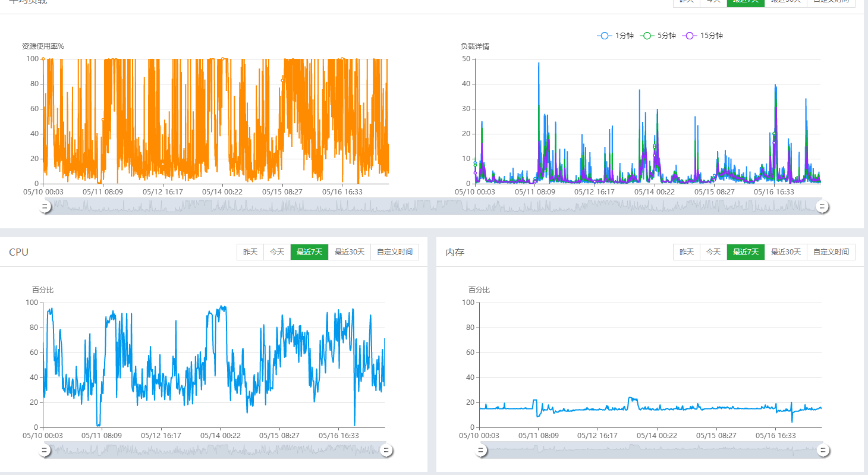Viewport: 868px width, 475px height.
Task: Toggle the 1分钟 series in load legend
Action: click(x=615, y=36)
